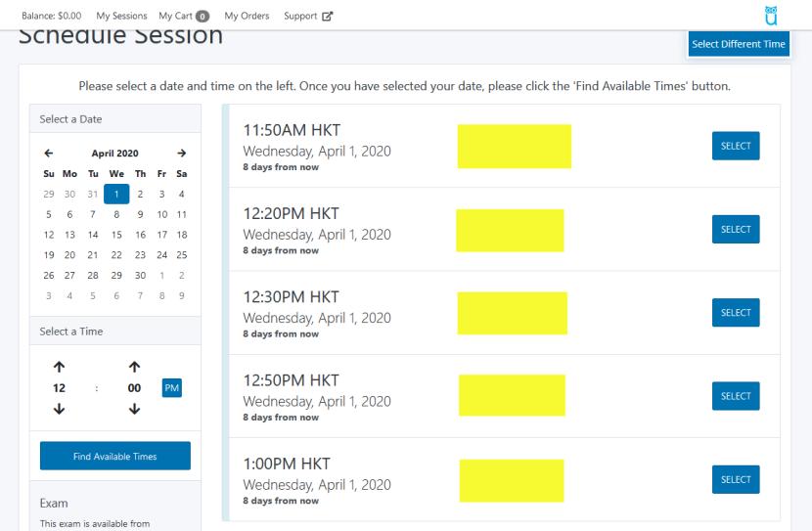Toggle the PM time period button
The height and width of the screenshot is (531, 812).
pyautogui.click(x=172, y=388)
